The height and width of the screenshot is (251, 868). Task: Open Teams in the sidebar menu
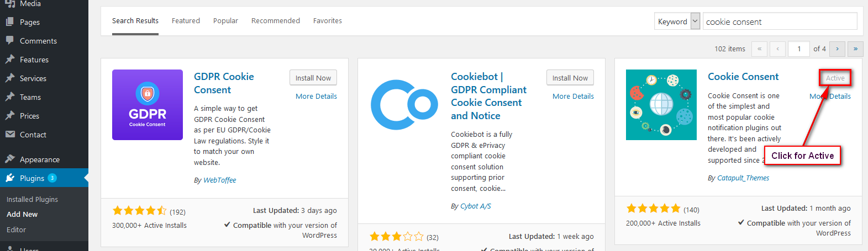30,97
